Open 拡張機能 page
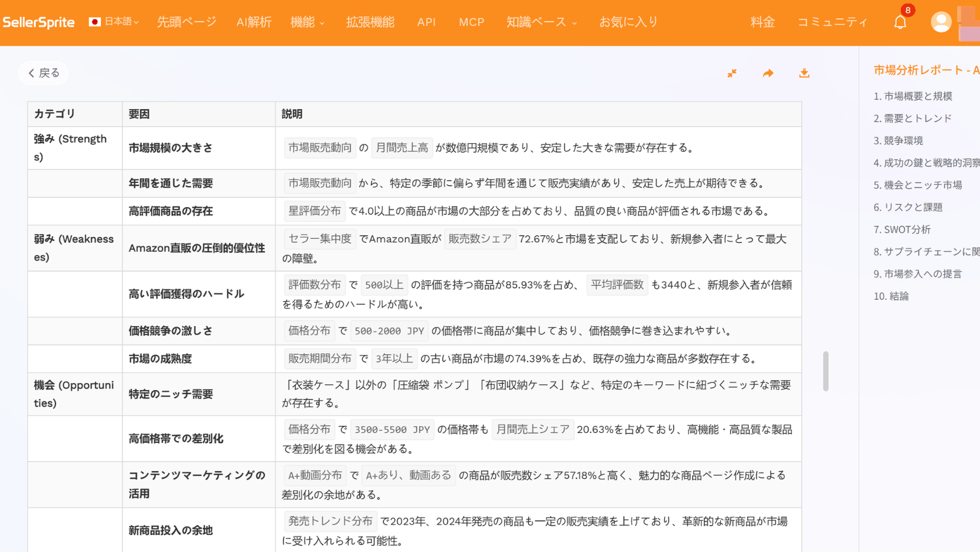This screenshot has width=980, height=552. click(370, 22)
